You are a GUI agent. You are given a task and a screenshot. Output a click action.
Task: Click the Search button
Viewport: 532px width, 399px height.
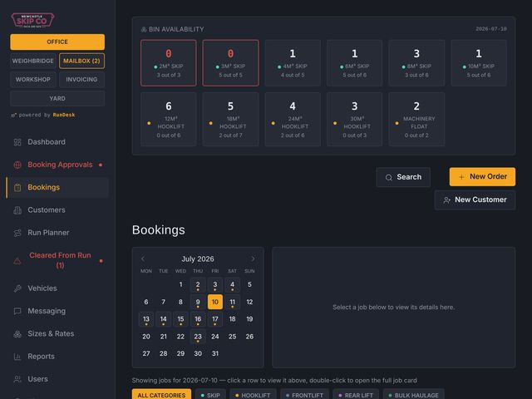(x=403, y=177)
